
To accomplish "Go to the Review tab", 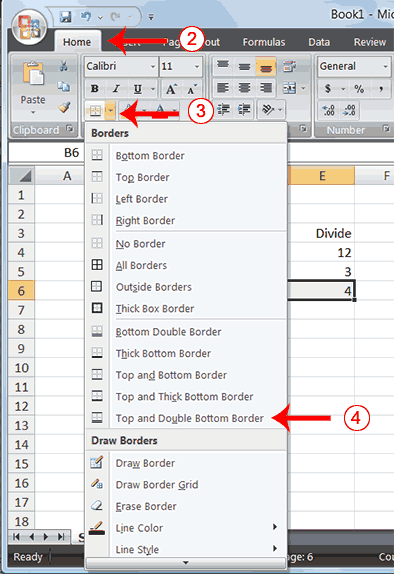I will [x=369, y=42].
